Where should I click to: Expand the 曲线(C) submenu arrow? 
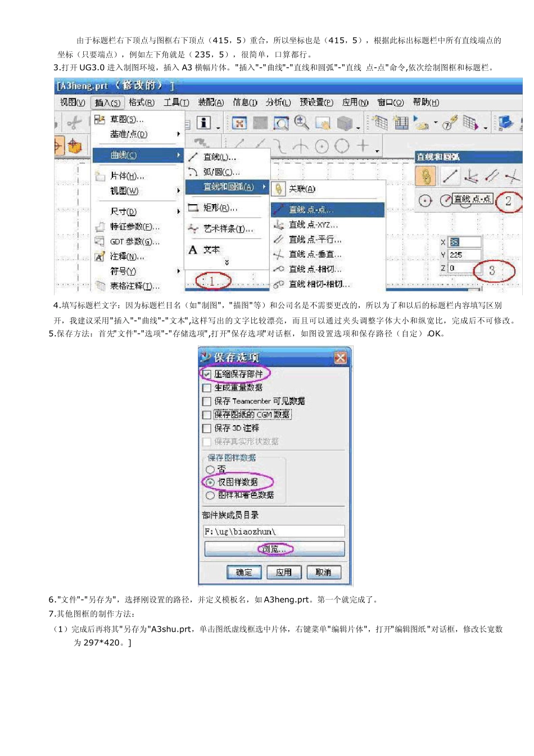point(179,155)
